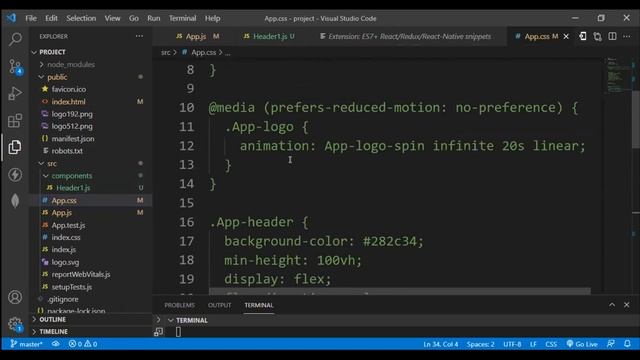Open reportWebVitals.js in the explorer
640x360 pixels.
(x=81, y=274)
